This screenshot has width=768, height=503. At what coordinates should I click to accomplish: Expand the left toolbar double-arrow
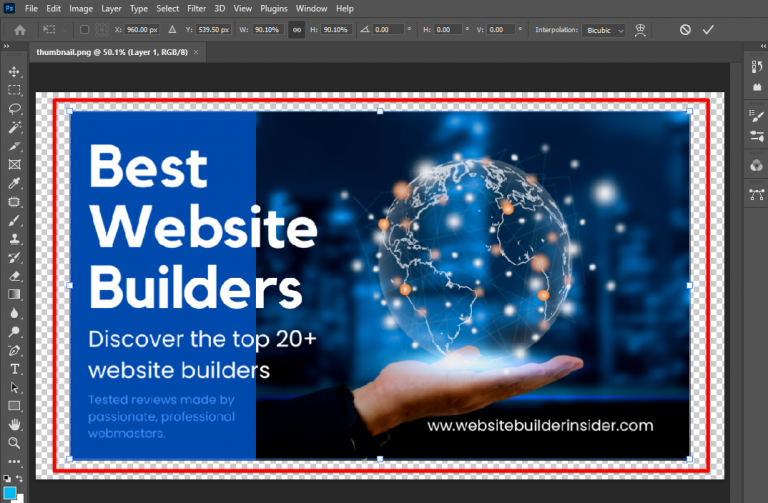click(x=6, y=46)
